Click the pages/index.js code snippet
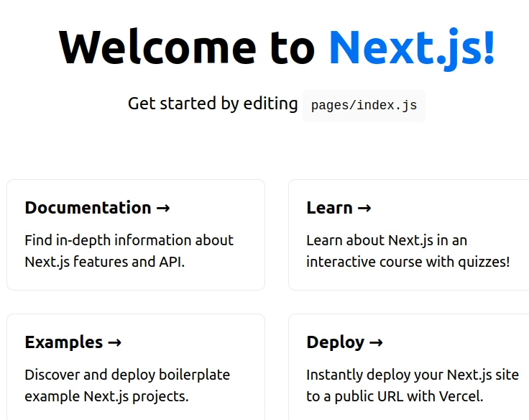The width and height of the screenshot is (529, 420). click(364, 106)
